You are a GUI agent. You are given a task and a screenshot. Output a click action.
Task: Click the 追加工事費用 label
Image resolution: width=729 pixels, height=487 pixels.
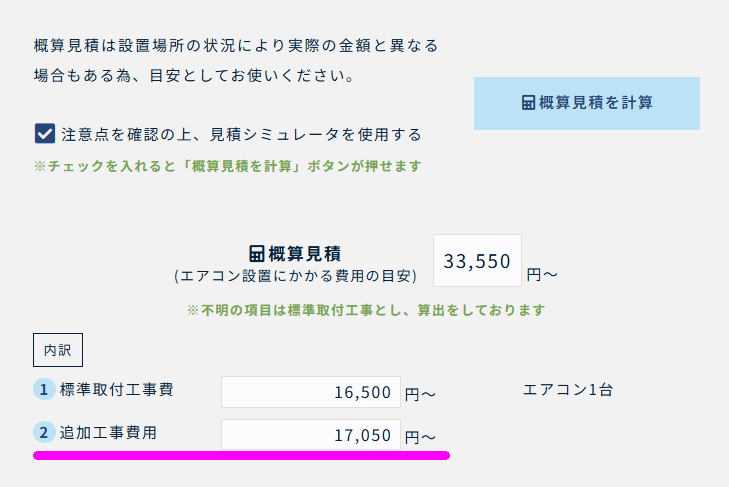point(108,433)
